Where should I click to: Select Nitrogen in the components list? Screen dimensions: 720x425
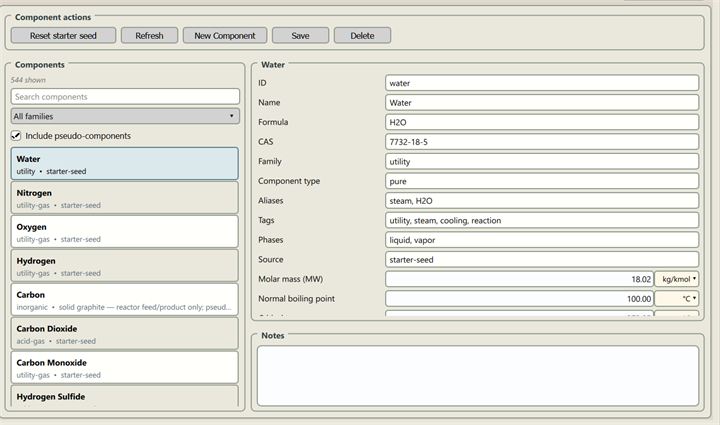point(124,198)
